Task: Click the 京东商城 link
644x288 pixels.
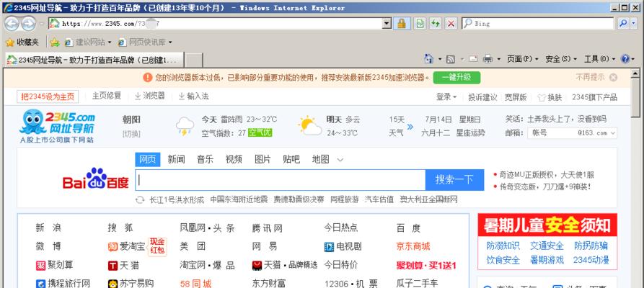Action: [413, 246]
